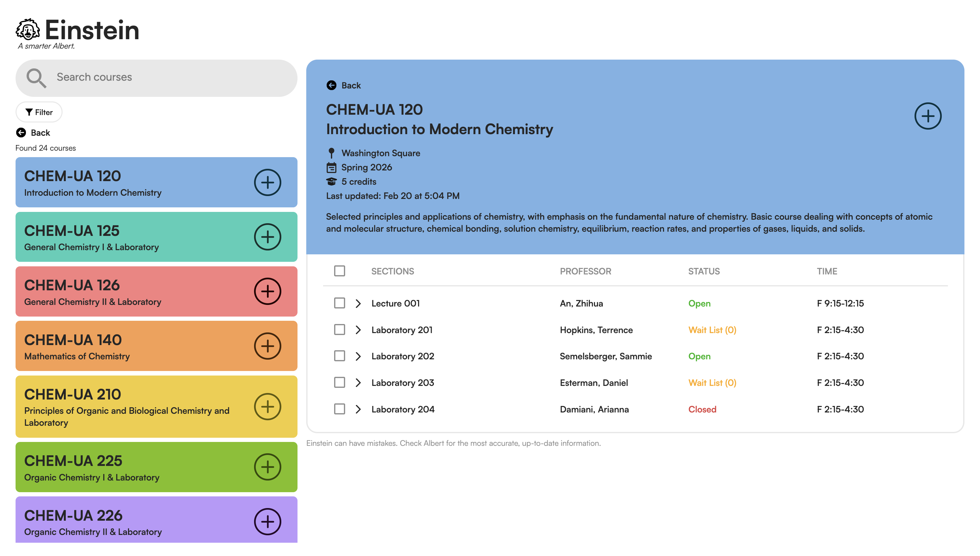This screenshot has height=556, width=980.
Task: Click the plus icon on CHEM-UA 225 card
Action: point(267,466)
